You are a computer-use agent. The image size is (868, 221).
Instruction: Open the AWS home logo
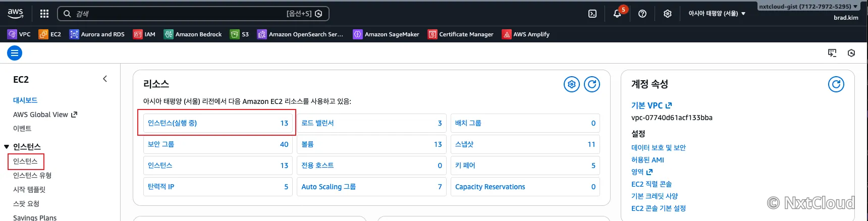(16, 14)
